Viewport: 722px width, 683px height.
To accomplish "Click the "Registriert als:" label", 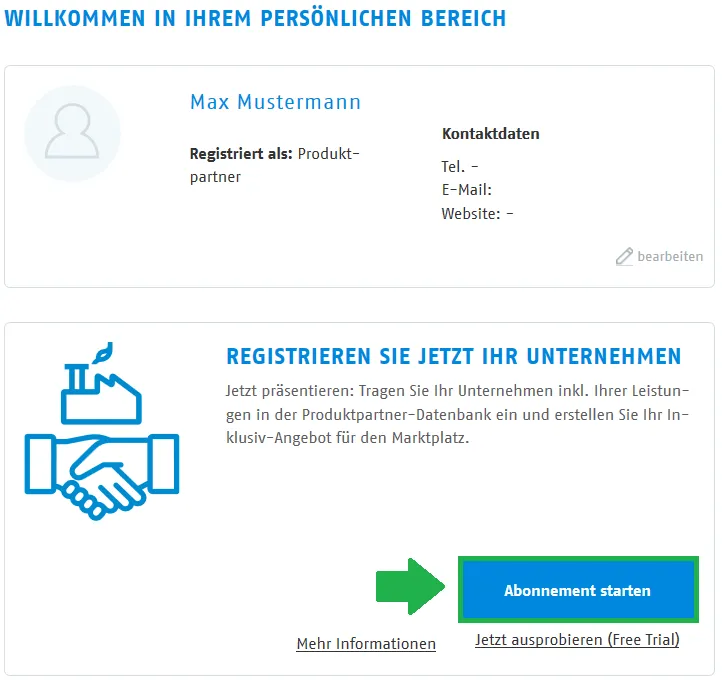I will pos(241,154).
